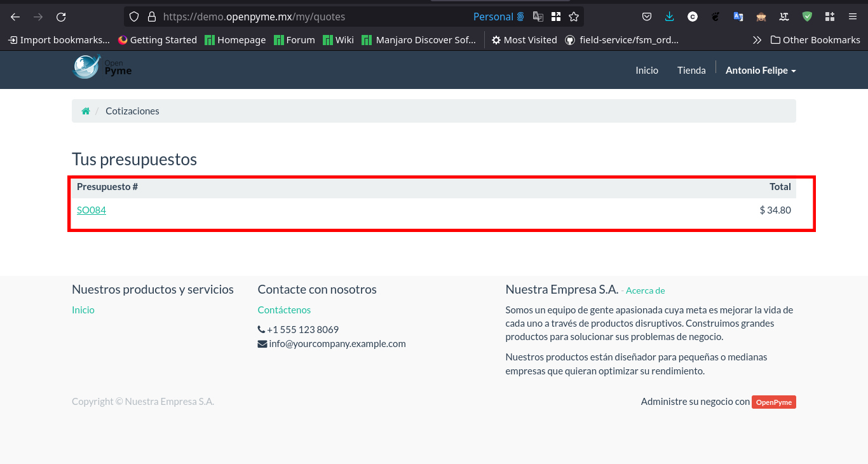Open the page translate icon in address bar
This screenshot has height=464, width=868.
pyautogui.click(x=538, y=17)
